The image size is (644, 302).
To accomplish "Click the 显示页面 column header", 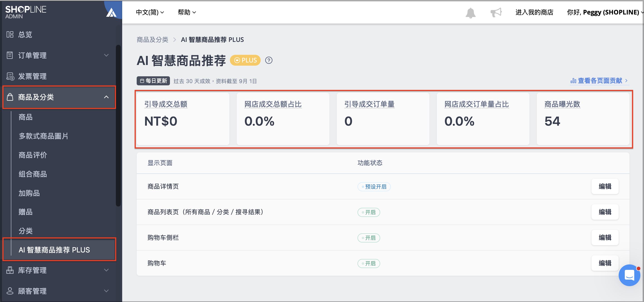I will [x=160, y=163].
